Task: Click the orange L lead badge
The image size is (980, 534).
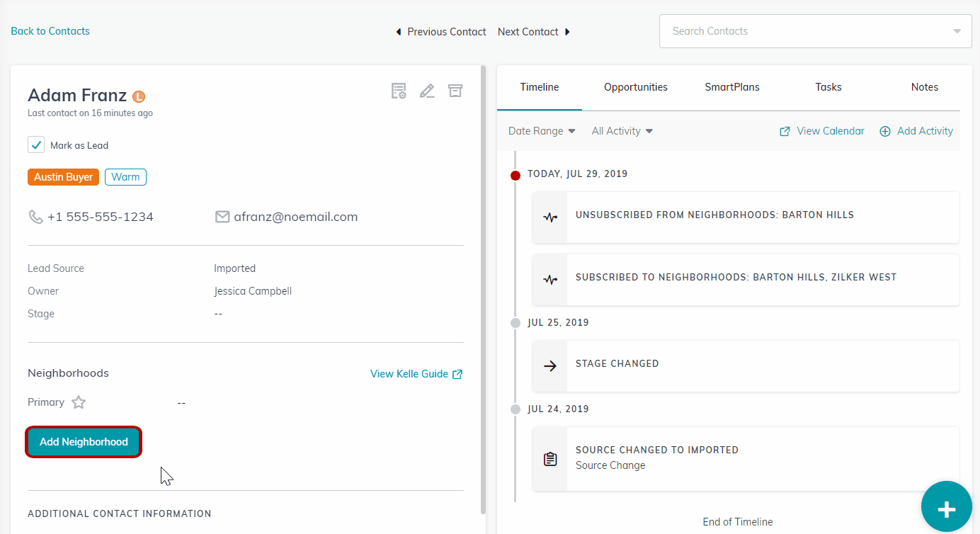Action: point(139,96)
